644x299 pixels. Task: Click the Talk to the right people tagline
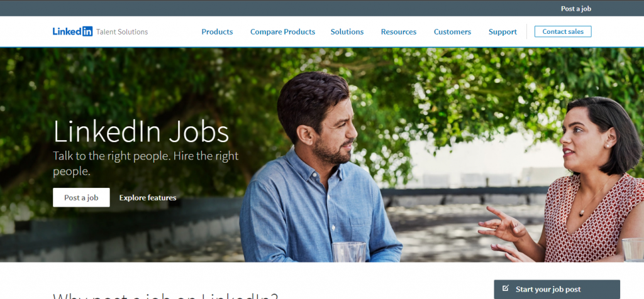point(145,164)
